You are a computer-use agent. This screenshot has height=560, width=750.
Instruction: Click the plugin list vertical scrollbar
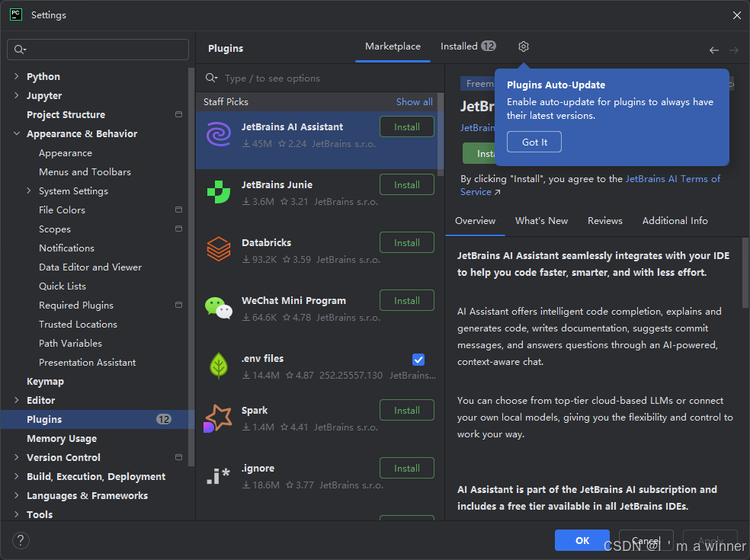click(441, 135)
